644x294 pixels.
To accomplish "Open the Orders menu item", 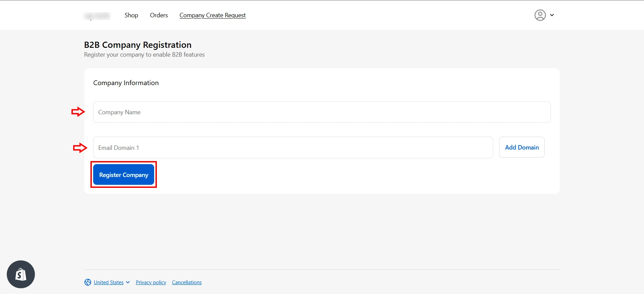I will pos(159,15).
